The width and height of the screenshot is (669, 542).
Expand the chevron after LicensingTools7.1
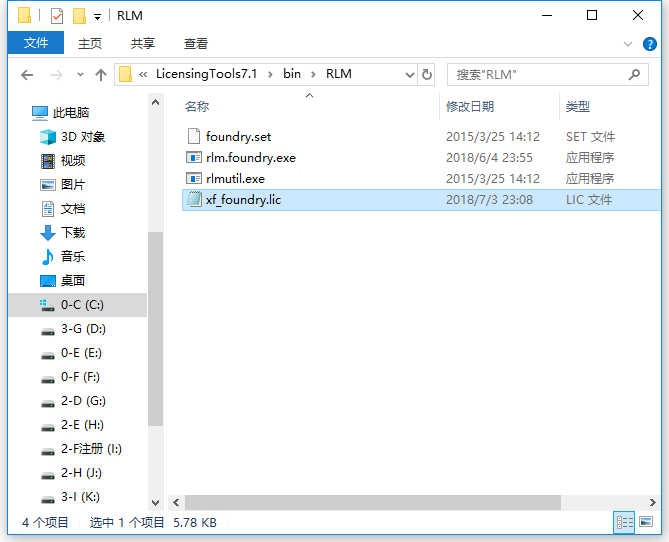tap(271, 75)
